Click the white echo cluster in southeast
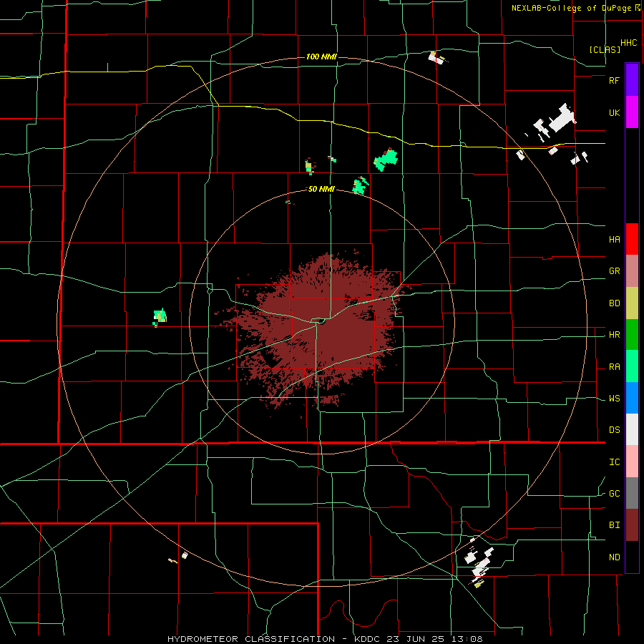 tap(479, 562)
